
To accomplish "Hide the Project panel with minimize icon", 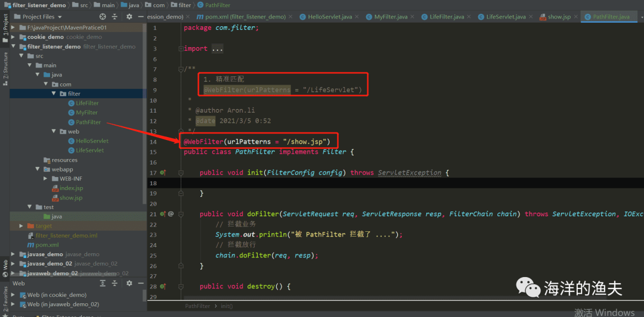I will (141, 17).
